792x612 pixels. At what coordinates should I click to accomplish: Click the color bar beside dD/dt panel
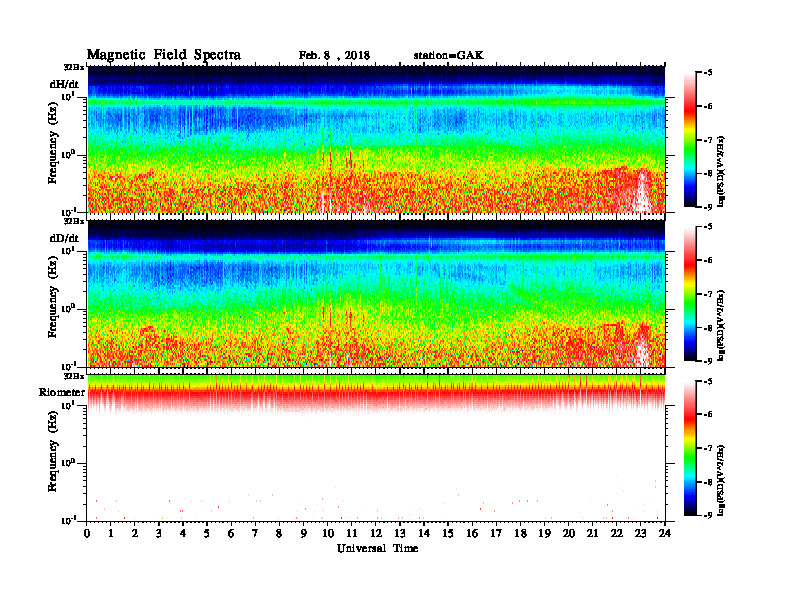point(690,294)
